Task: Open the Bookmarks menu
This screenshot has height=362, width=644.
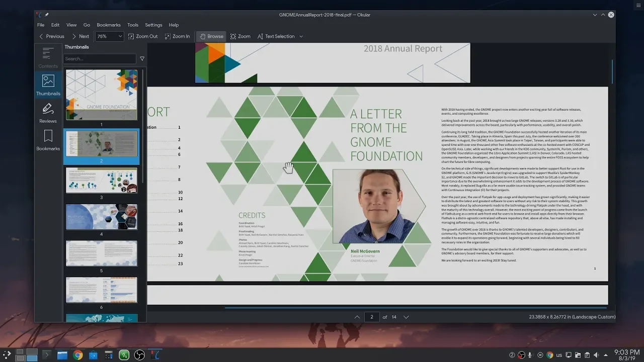Action: tap(109, 25)
